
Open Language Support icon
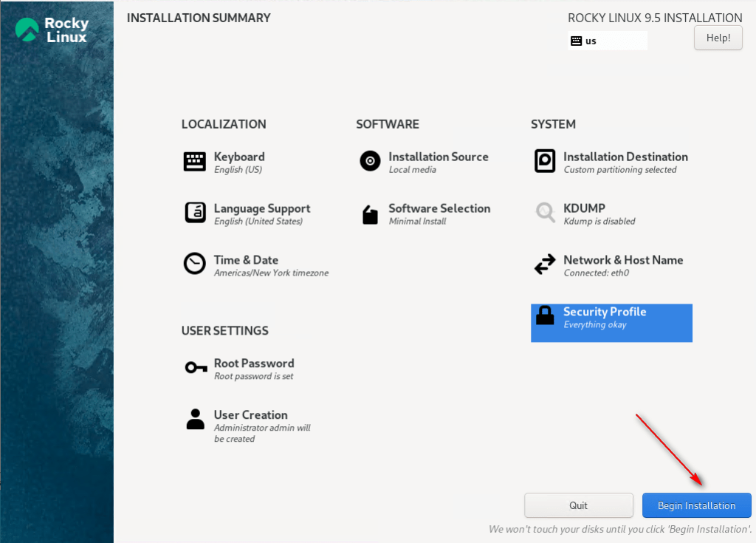(195, 213)
